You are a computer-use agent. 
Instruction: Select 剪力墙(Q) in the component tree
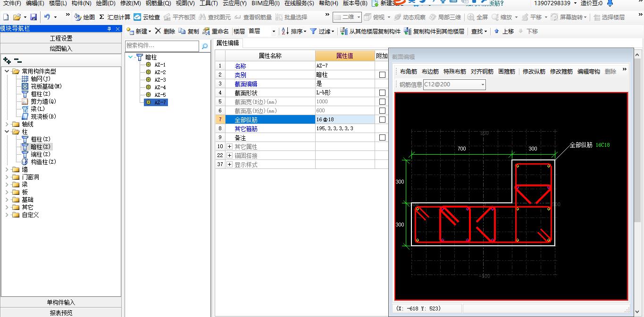tap(43, 101)
